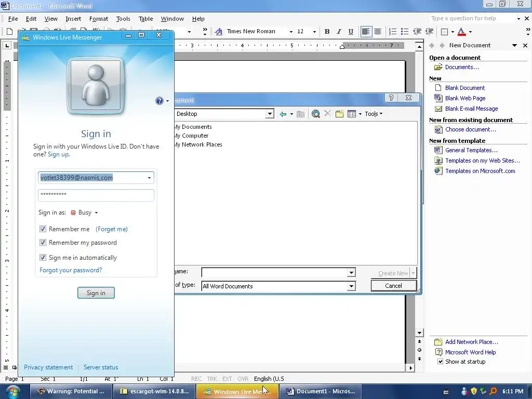Open General Templates link in task pane
532x399 pixels.
pos(471,150)
